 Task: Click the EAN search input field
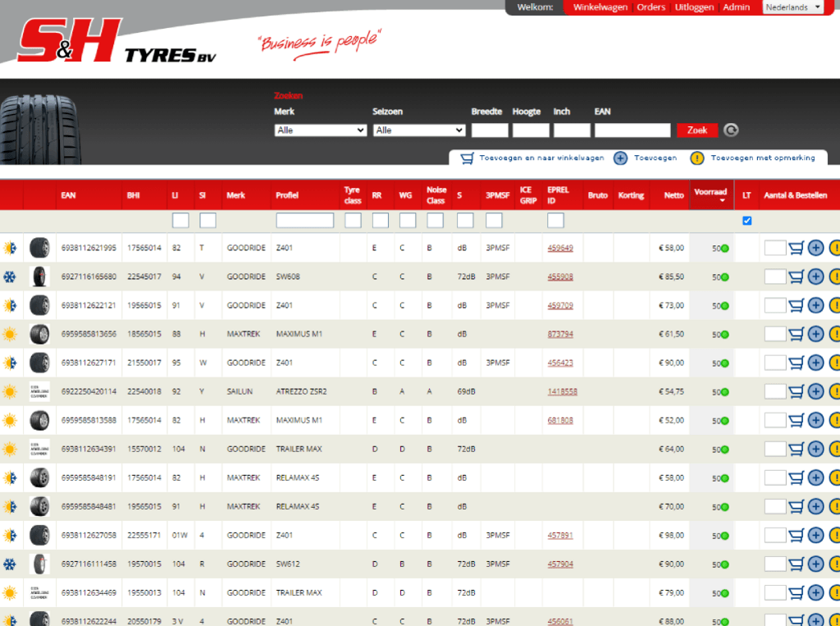coord(632,130)
